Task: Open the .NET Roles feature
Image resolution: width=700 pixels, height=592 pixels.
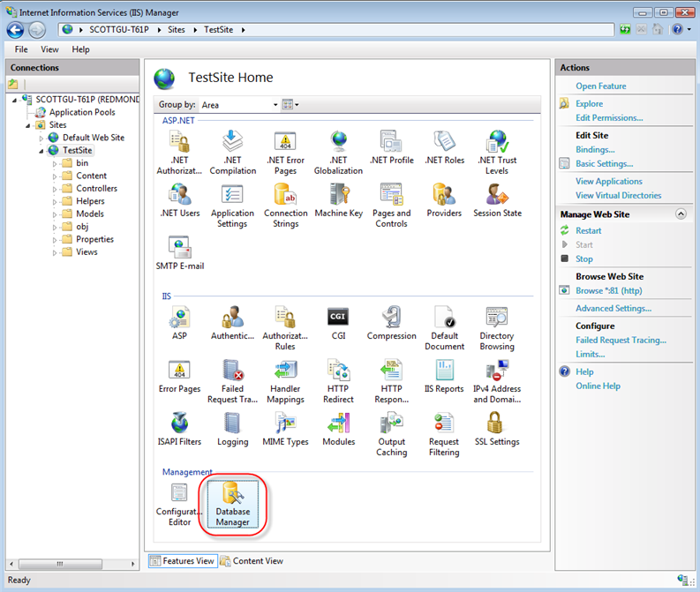Action: 444,147
